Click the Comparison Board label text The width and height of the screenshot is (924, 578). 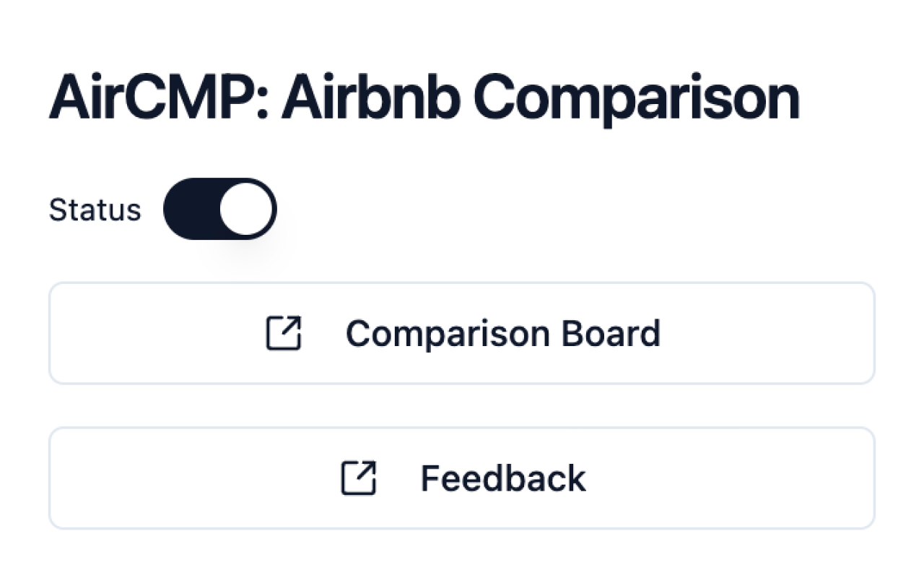pyautogui.click(x=503, y=333)
